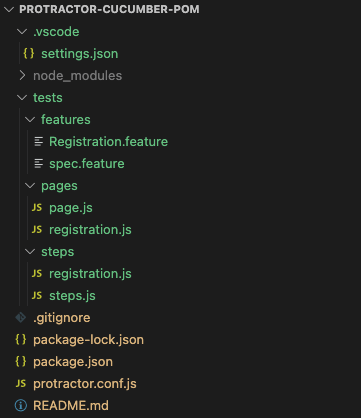This screenshot has width=361, height=418.
Task: Click the file icon next to spec.feature
Action: click(39, 164)
